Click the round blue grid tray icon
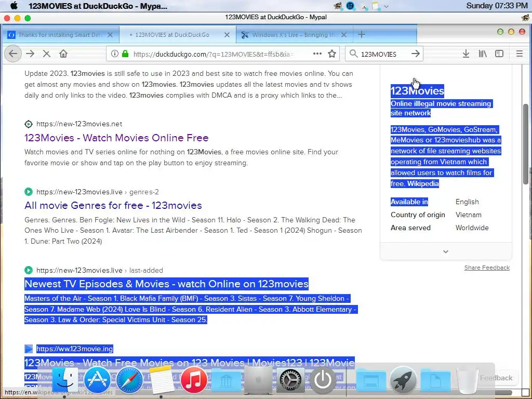532x399 pixels. point(350,6)
